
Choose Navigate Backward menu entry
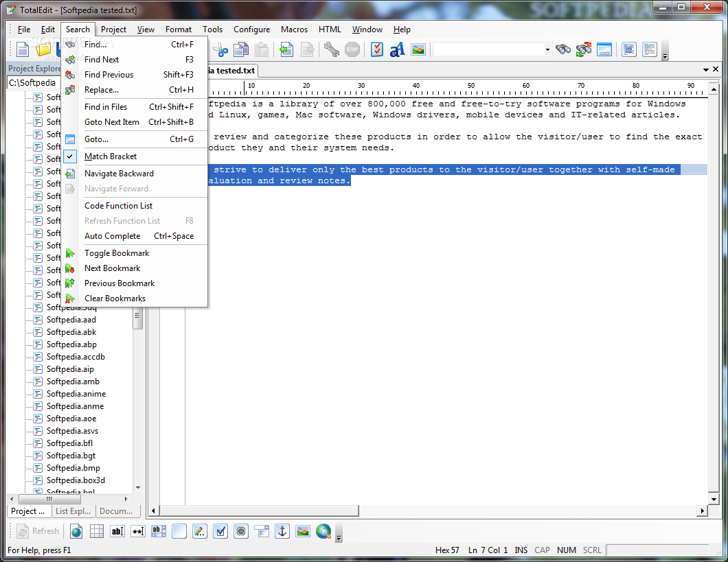(135, 174)
